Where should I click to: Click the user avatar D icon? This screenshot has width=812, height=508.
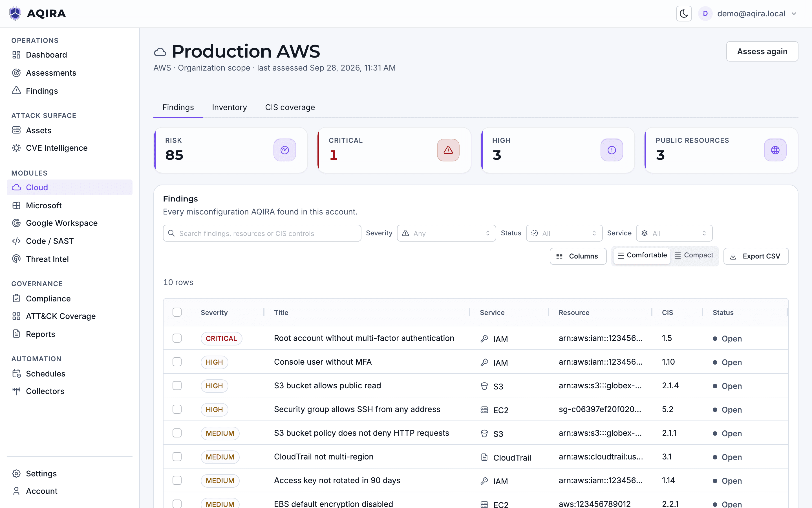click(705, 14)
